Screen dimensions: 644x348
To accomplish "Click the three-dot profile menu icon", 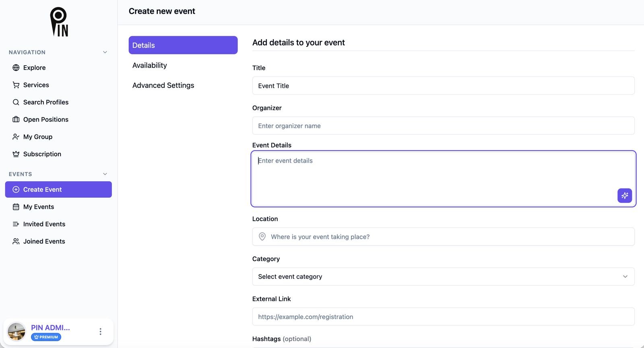I will coord(100,331).
